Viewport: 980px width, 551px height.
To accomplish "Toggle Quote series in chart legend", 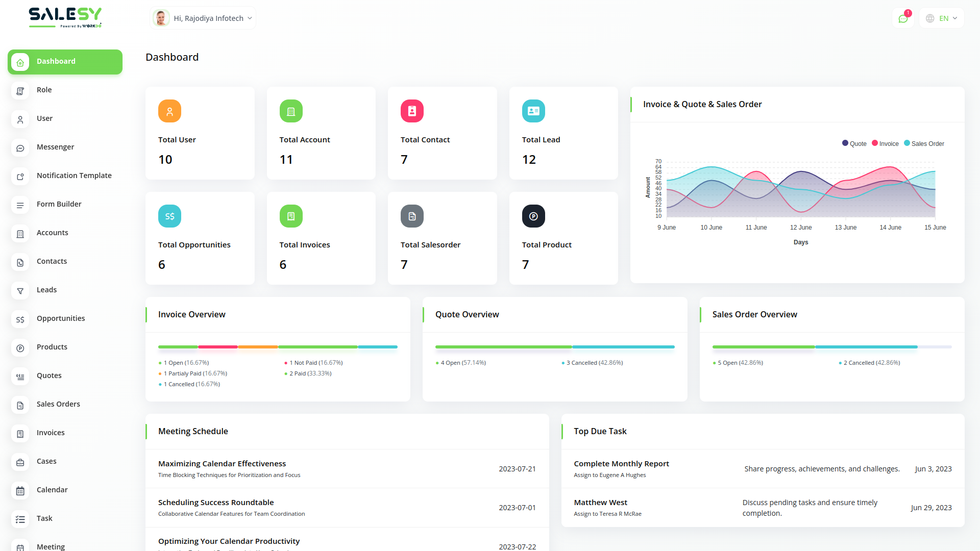I will click(x=854, y=144).
